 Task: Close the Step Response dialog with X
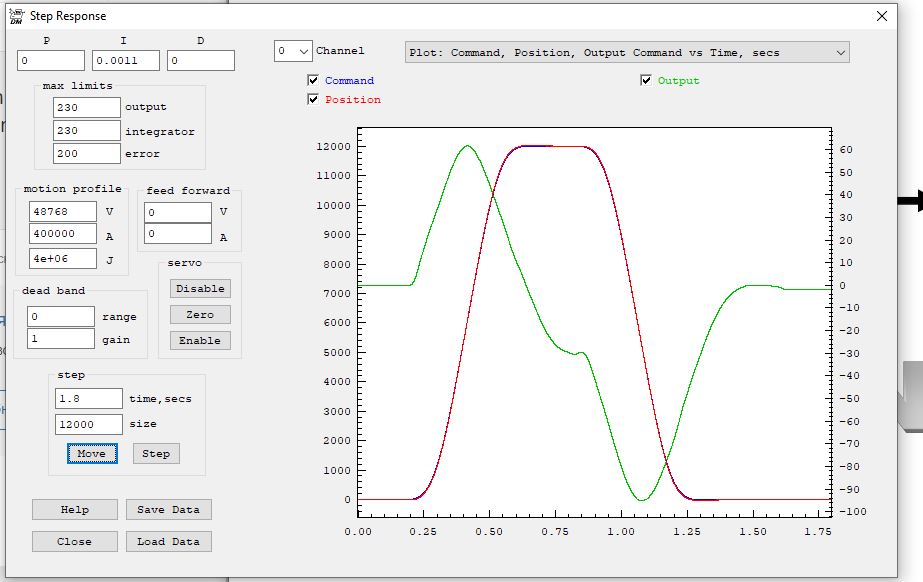coord(881,16)
